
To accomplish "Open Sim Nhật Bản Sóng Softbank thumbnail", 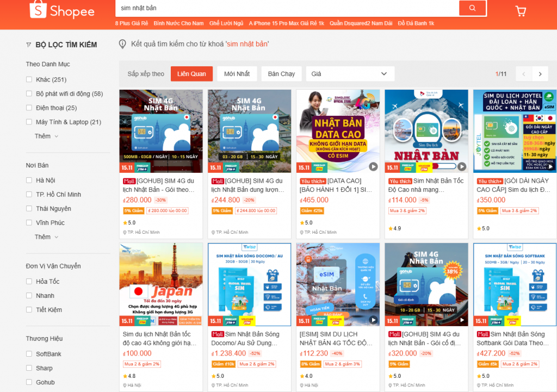I will click(x=515, y=284).
